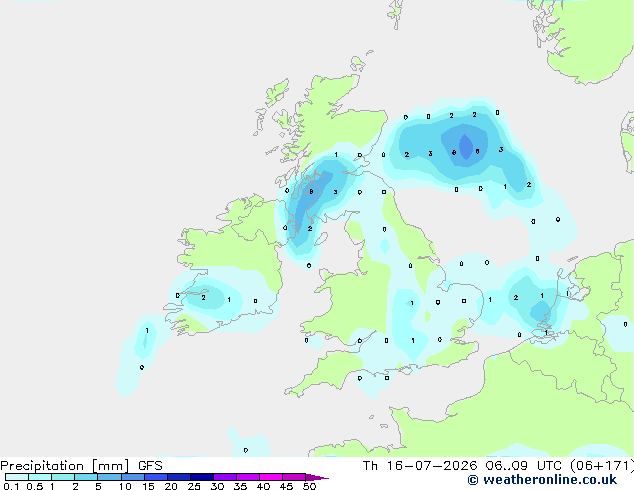634x490 pixels.
Task: Click the '30' legend scale label
Action: point(217,486)
